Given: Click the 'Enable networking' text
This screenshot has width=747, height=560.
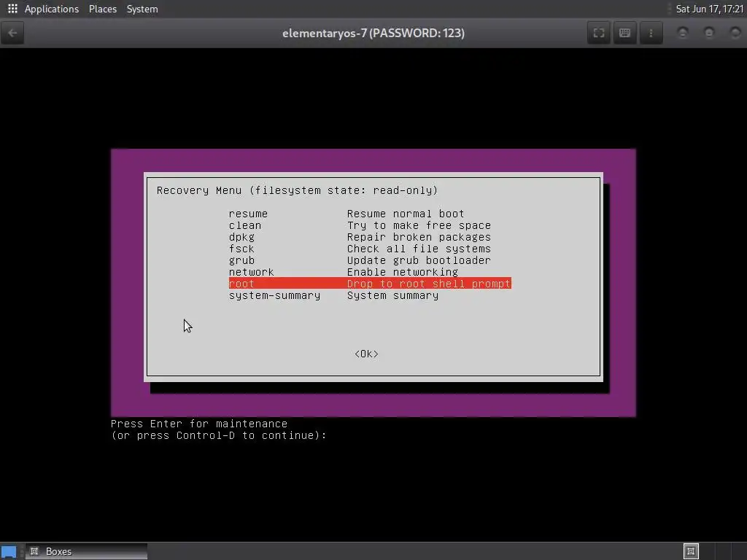Looking at the screenshot, I should point(403,272).
